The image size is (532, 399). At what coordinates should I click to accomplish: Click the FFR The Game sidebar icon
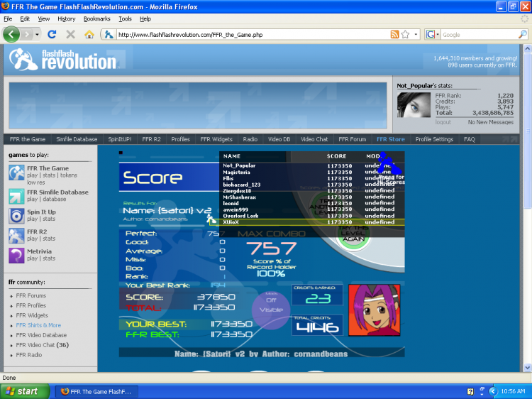(16, 173)
